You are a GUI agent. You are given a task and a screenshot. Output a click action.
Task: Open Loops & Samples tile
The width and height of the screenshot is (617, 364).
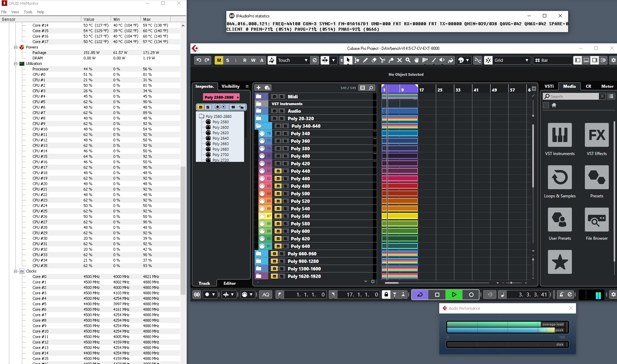(560, 182)
